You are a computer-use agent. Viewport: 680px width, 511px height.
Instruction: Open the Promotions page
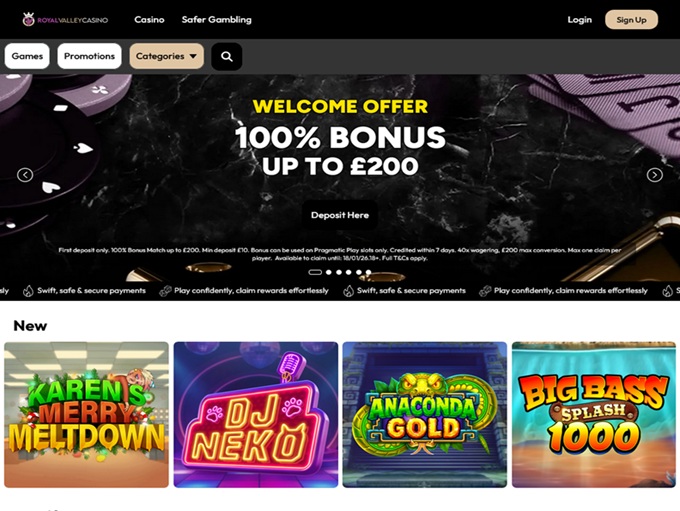click(x=89, y=56)
